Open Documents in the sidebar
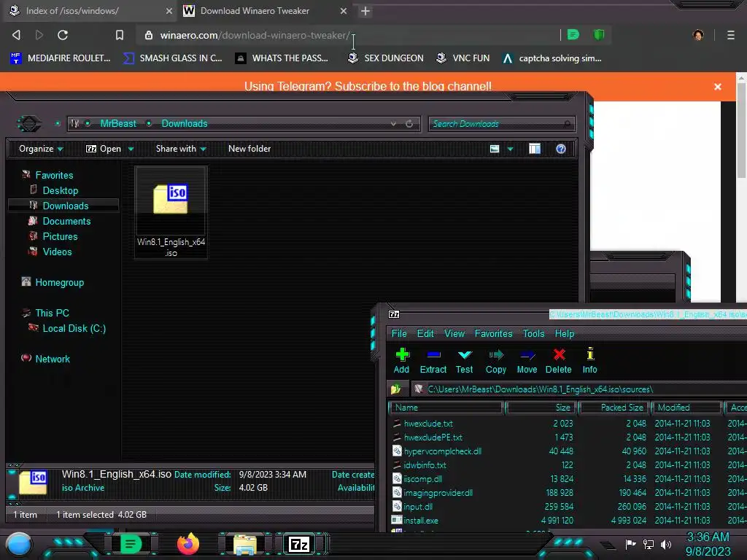Viewport: 747px width, 560px height. (x=66, y=221)
